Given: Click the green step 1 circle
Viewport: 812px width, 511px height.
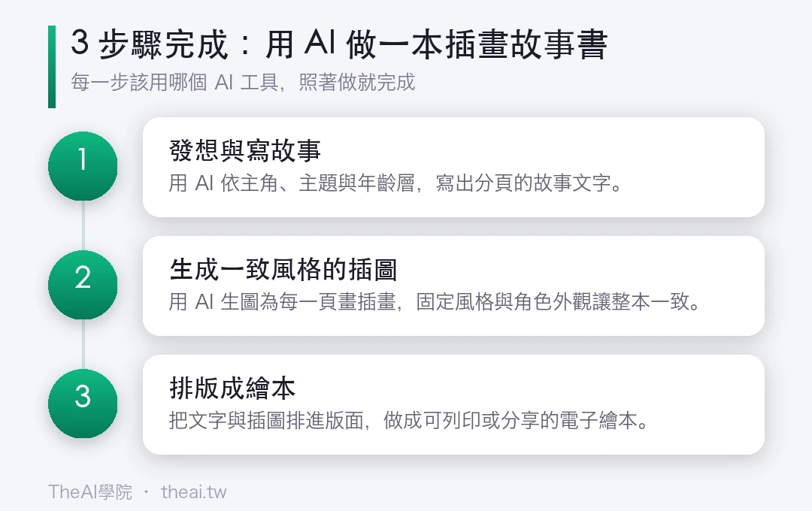Looking at the screenshot, I should tap(83, 166).
